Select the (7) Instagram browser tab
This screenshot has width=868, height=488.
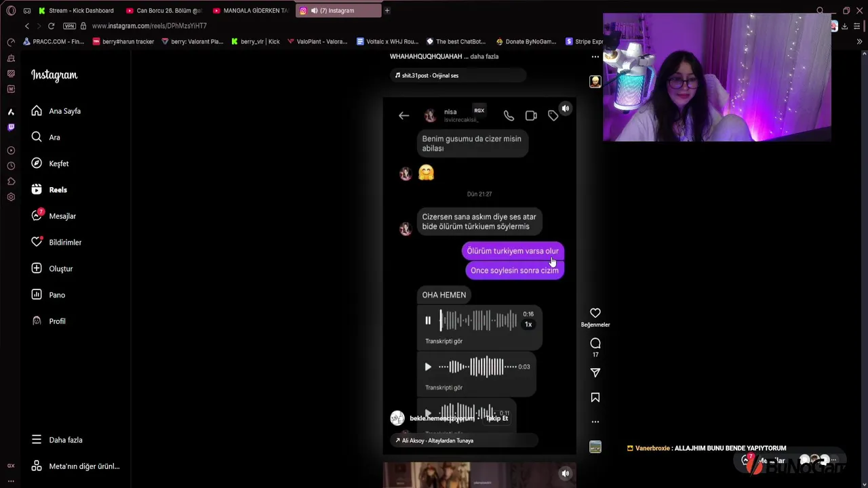point(338,10)
